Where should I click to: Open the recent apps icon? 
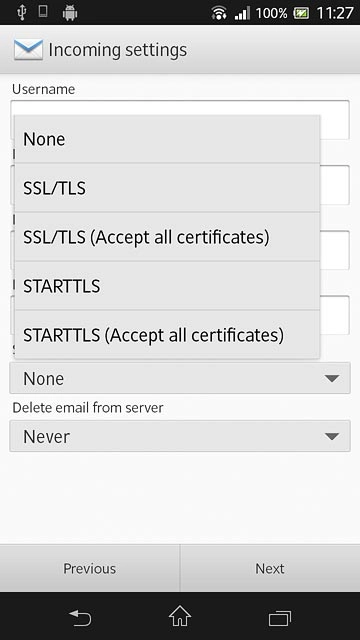(x=280, y=618)
